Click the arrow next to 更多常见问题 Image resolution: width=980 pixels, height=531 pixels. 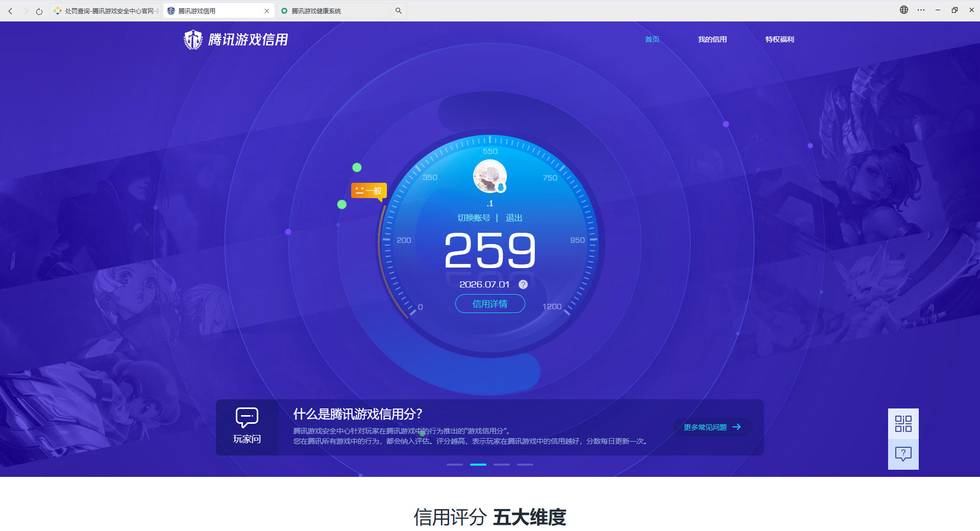point(737,427)
